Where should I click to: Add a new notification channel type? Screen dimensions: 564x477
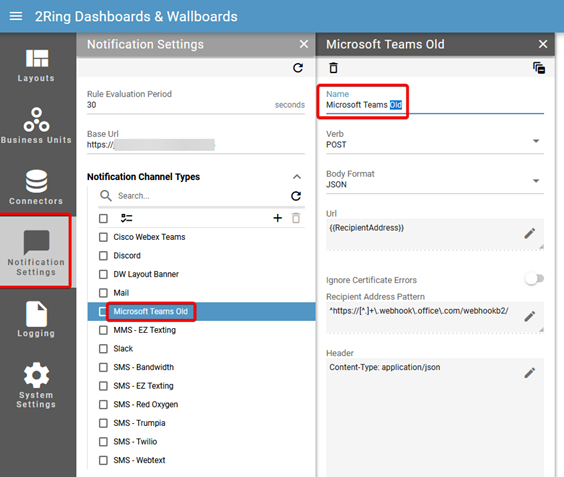(x=277, y=218)
